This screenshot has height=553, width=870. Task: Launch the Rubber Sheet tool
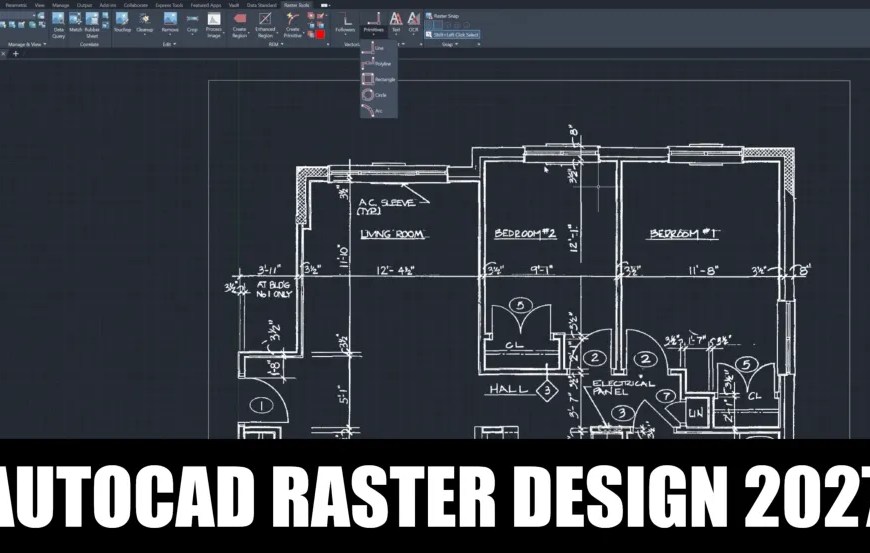[x=92, y=26]
